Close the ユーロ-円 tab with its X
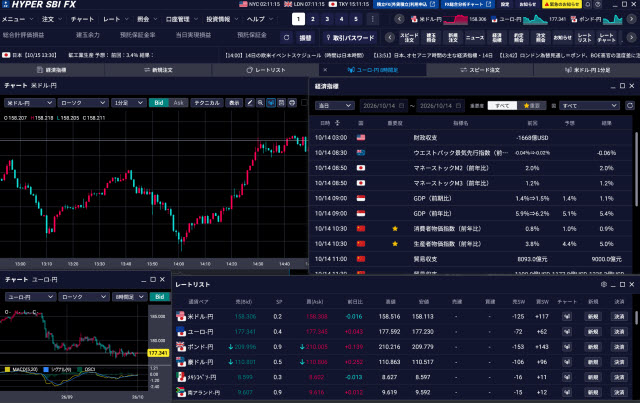640x403 pixels. point(325,70)
